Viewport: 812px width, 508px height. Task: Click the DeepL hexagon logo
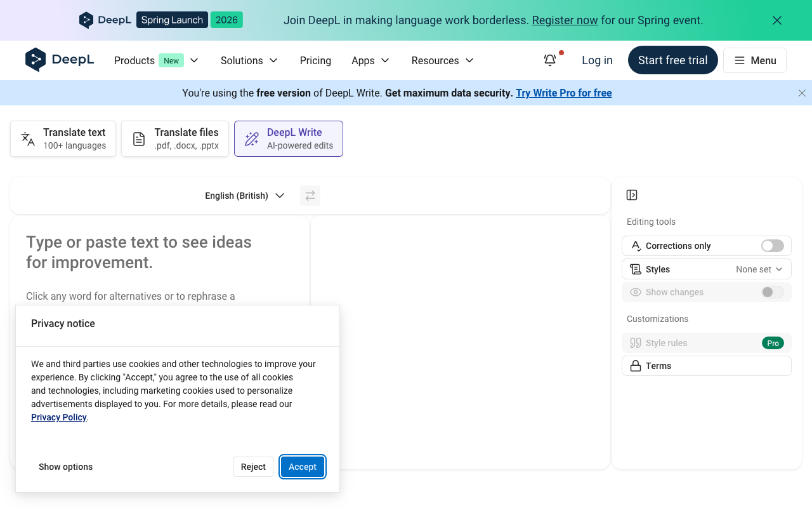pos(36,60)
